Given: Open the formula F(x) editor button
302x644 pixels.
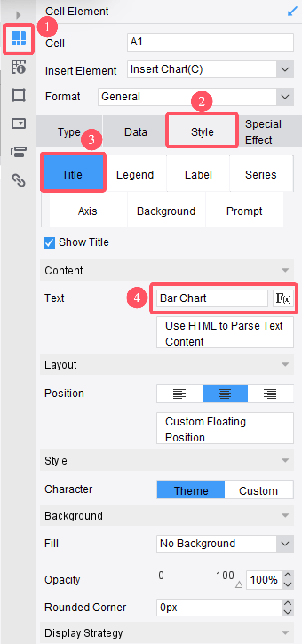Looking at the screenshot, I should 283,298.
